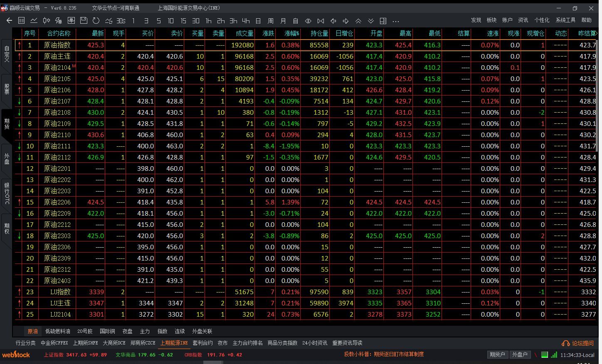Open the quote list view icon
This screenshot has height=364, width=602.
point(22,20)
